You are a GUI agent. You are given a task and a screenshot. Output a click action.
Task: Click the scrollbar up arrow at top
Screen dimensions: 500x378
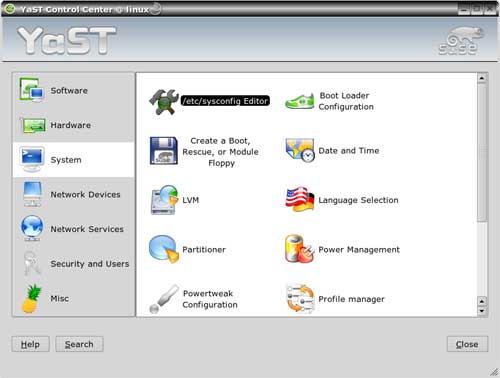pyautogui.click(x=482, y=78)
